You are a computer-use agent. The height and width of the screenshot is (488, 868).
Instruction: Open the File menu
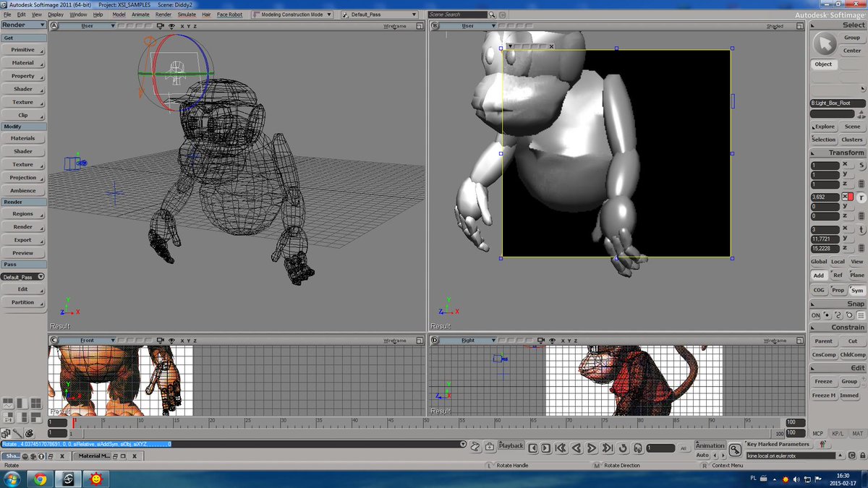click(x=7, y=14)
